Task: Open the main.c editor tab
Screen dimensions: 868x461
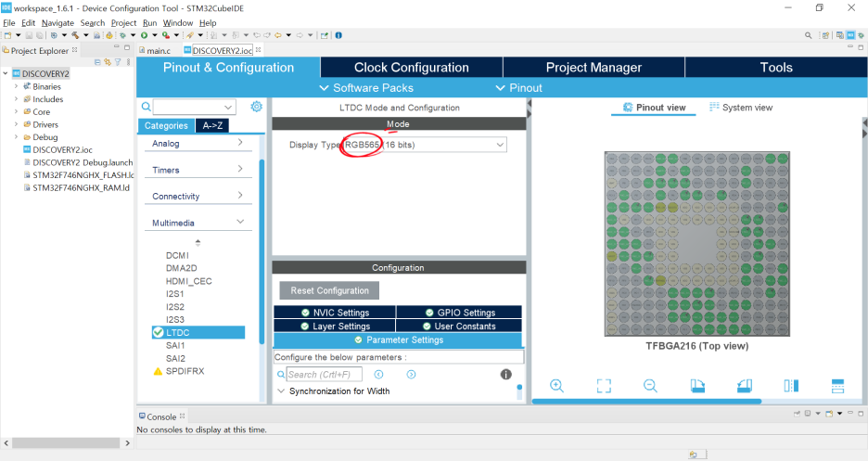Action: 155,50
